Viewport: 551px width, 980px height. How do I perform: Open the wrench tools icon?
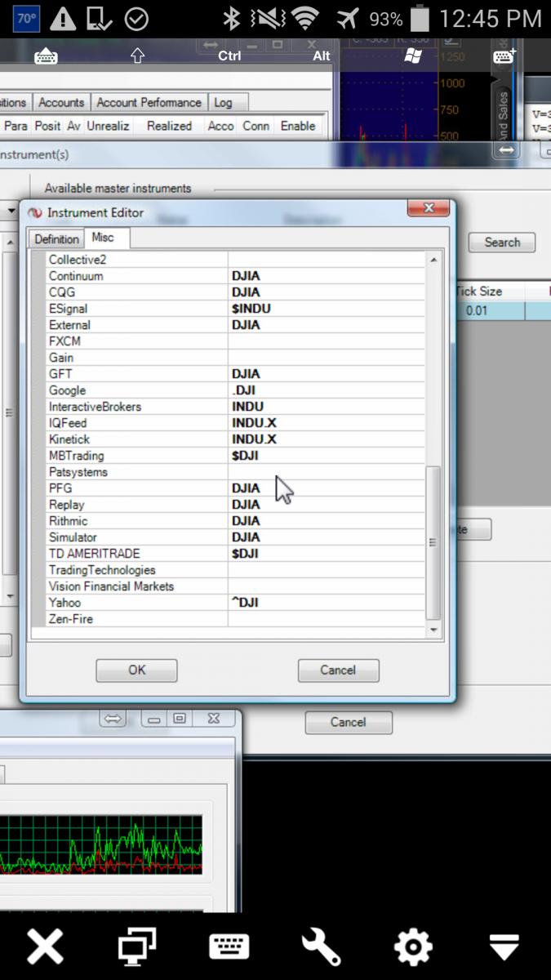pos(321,947)
